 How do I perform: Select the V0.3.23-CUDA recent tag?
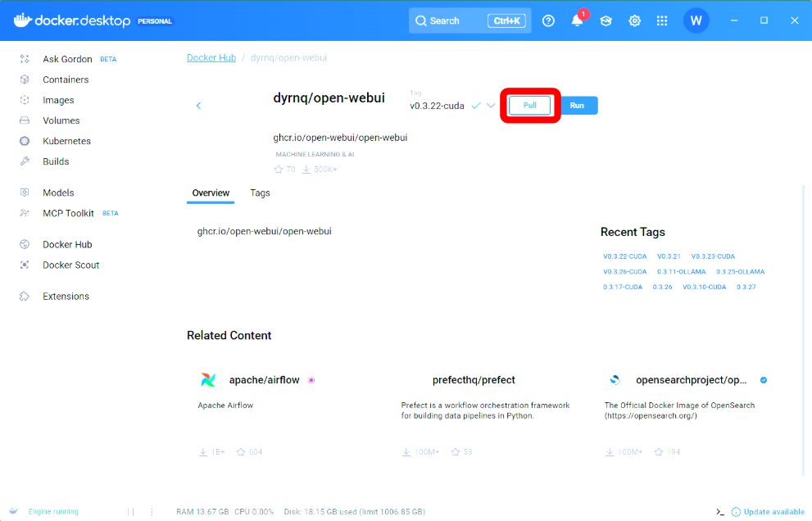pos(712,256)
